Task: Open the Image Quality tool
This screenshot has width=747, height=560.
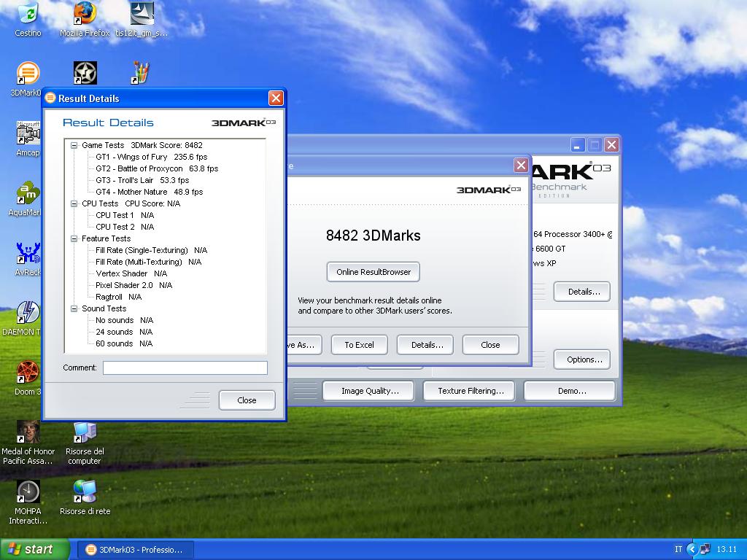Action: pyautogui.click(x=370, y=391)
